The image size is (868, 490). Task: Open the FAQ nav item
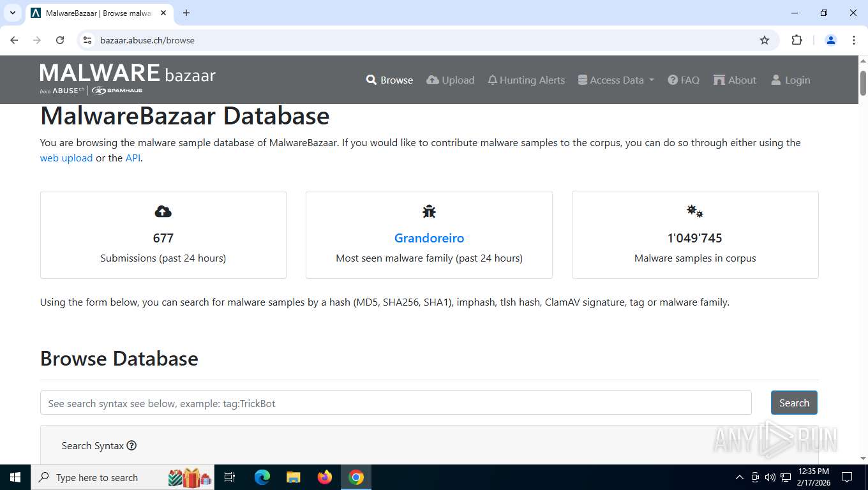click(684, 80)
